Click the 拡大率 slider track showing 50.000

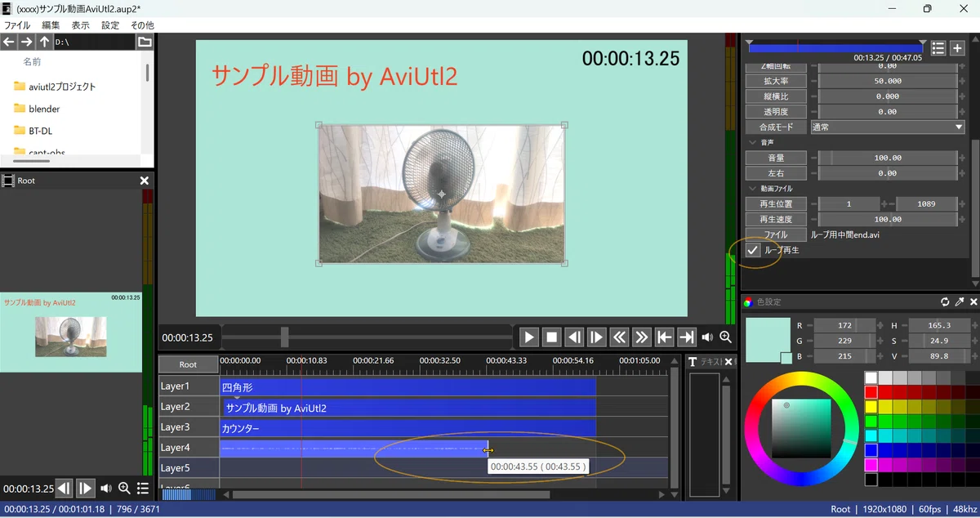pyautogui.click(x=888, y=81)
